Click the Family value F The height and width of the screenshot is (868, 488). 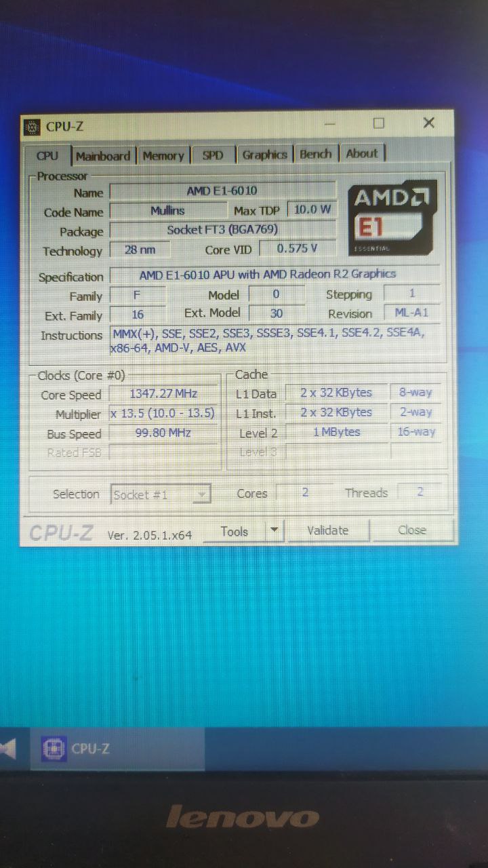(138, 296)
